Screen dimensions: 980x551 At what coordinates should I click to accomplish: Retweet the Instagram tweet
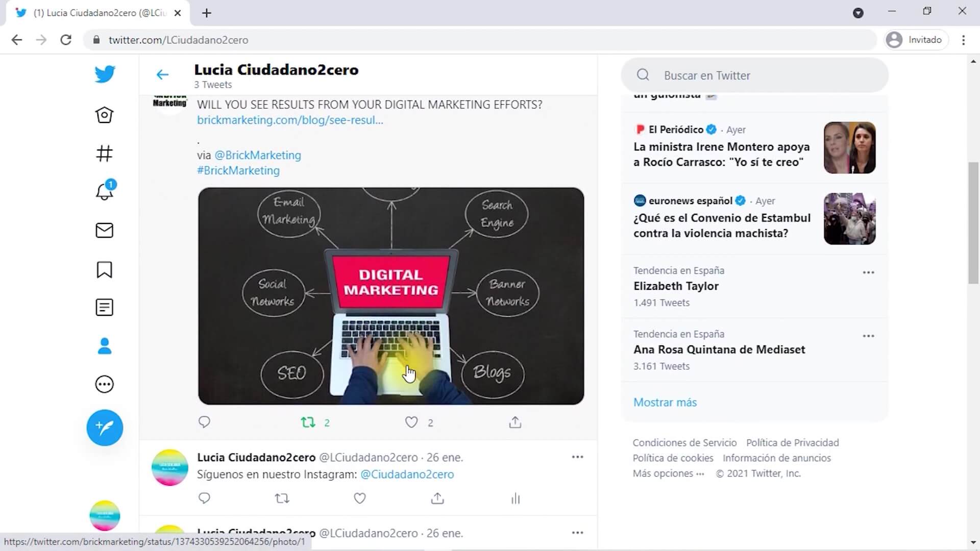pyautogui.click(x=282, y=498)
